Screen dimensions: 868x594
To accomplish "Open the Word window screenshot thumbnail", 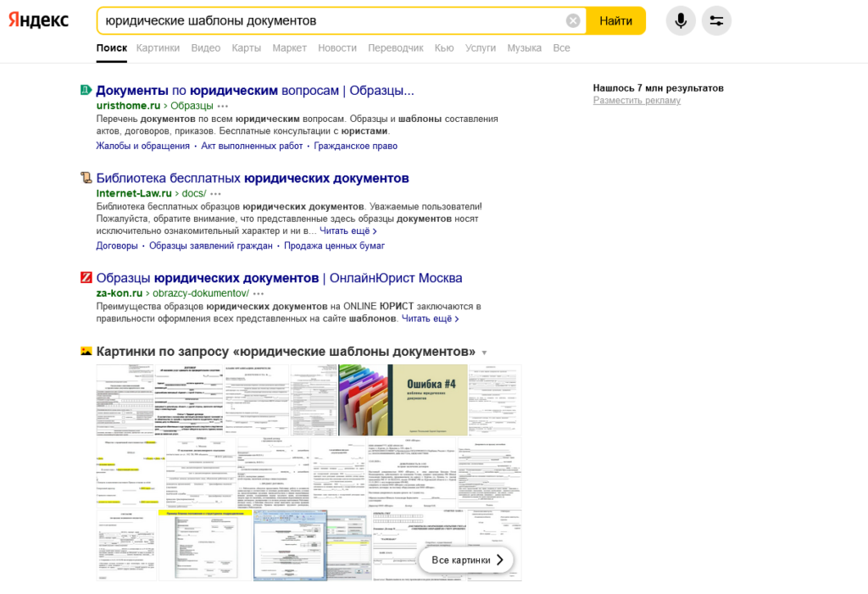I will (313, 546).
